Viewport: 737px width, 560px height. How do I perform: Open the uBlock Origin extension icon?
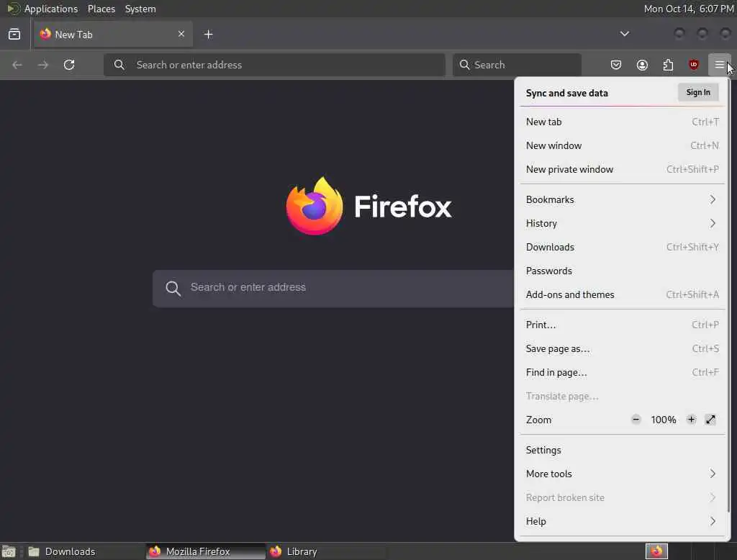(x=694, y=65)
